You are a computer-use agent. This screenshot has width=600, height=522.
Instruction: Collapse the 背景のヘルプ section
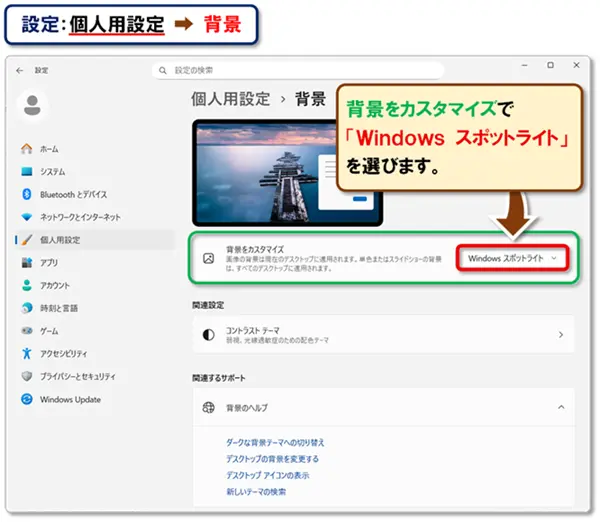click(x=561, y=407)
